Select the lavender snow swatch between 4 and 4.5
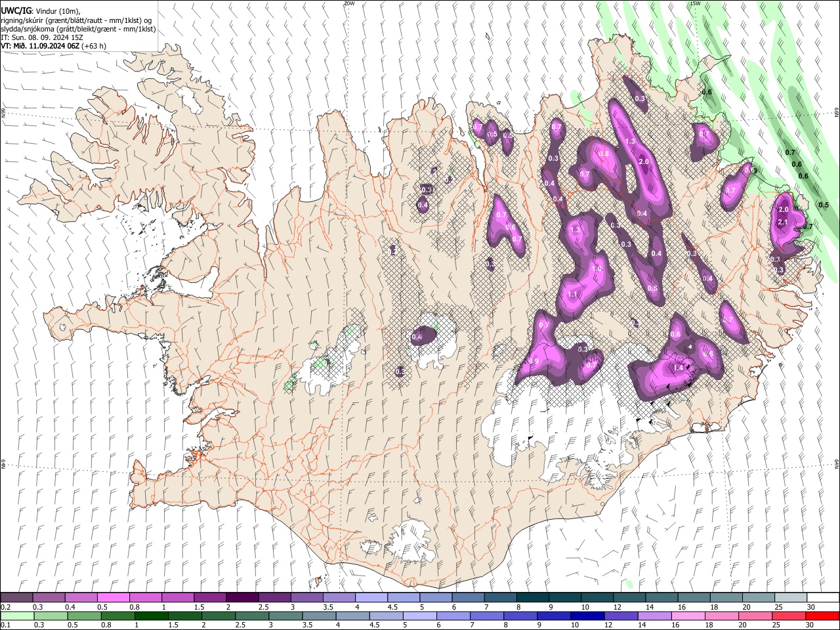840x630 pixels. [371, 598]
